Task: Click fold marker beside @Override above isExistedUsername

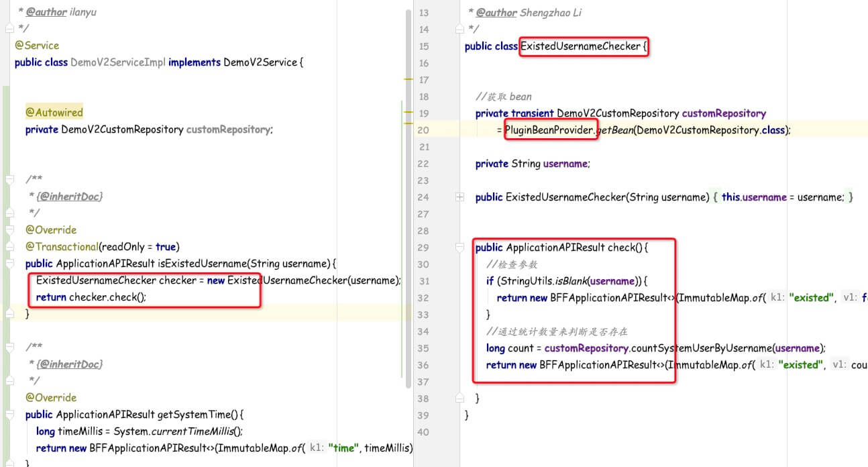Action: tap(8, 230)
